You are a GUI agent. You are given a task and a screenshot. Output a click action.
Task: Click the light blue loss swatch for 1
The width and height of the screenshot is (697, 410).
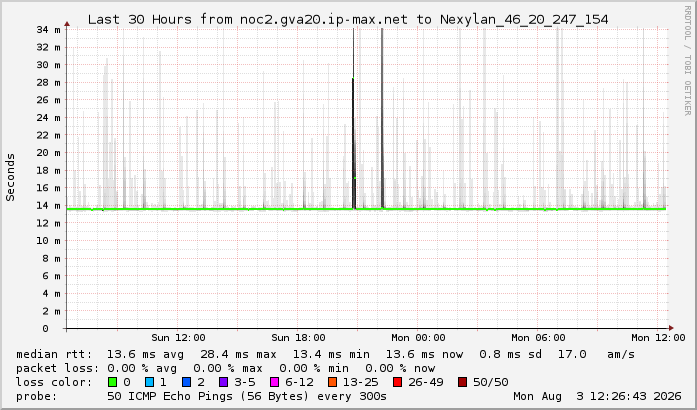(149, 382)
